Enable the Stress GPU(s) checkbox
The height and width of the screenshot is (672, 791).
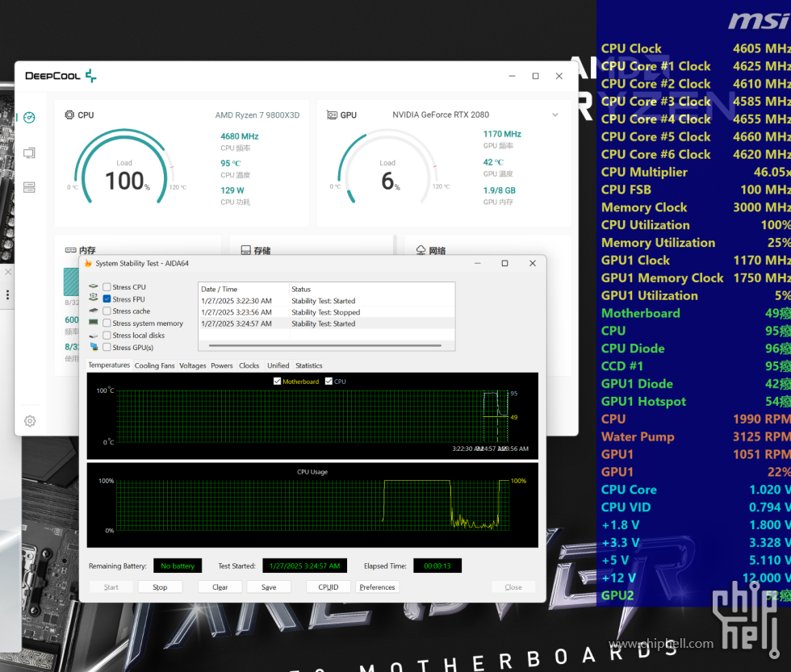(x=107, y=348)
